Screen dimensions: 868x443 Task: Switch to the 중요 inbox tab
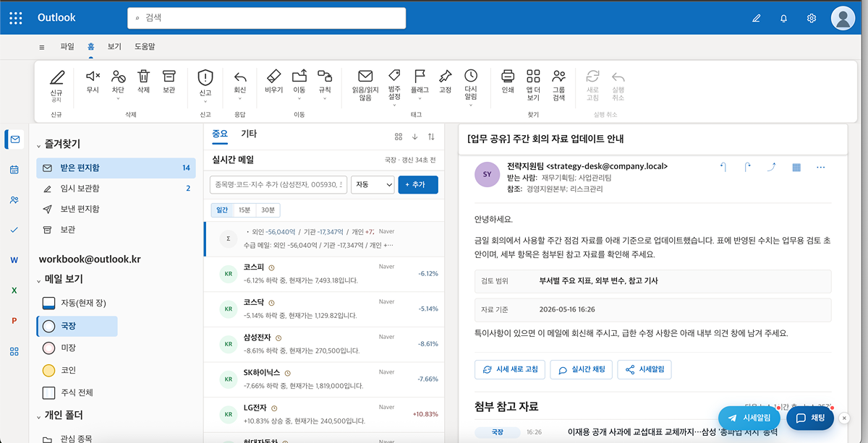pos(220,134)
